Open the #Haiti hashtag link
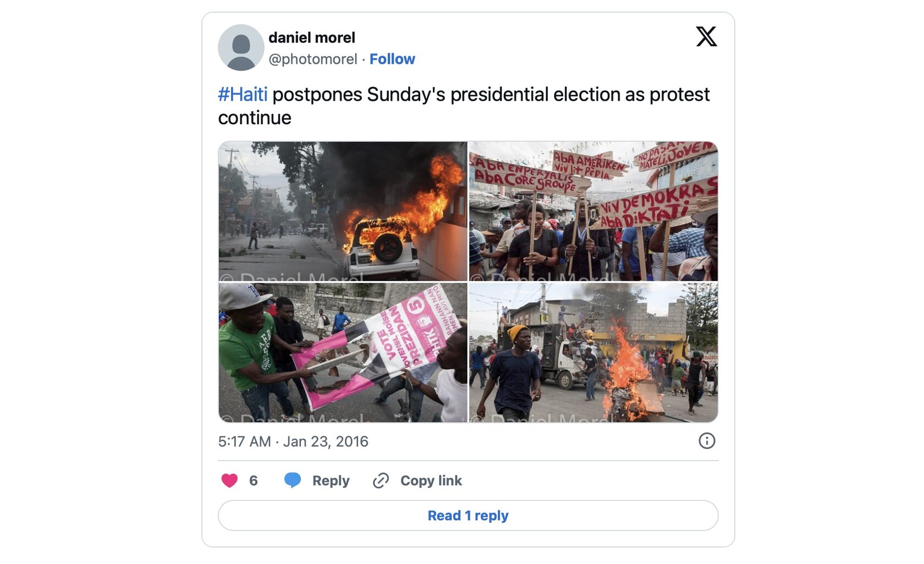This screenshot has width=924, height=564. click(x=243, y=95)
